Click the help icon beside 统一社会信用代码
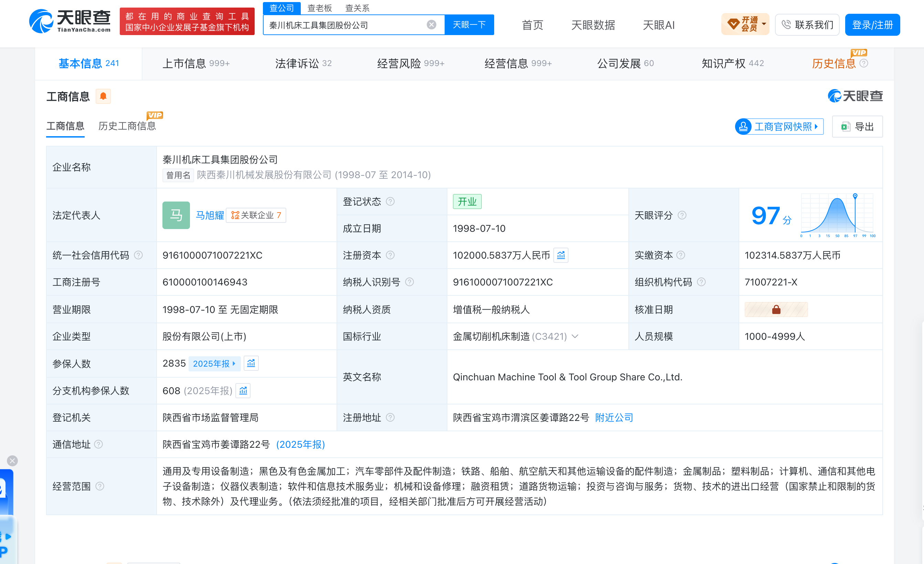 [x=138, y=255]
